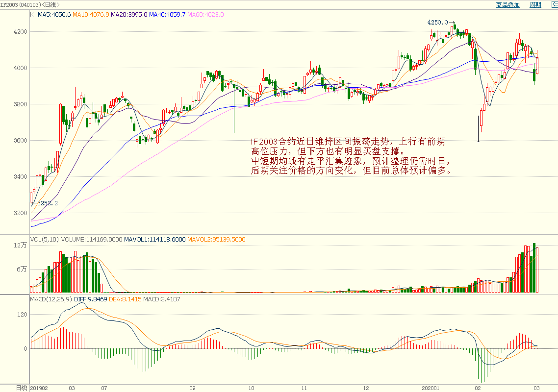The width and height of the screenshot is (558, 392).
Task: Click the 4250.0 high price marker
Action: pos(437,23)
